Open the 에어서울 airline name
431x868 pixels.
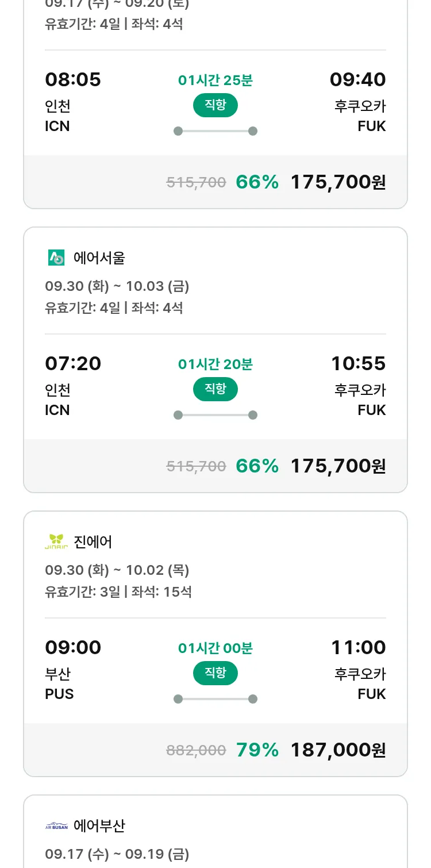(x=99, y=258)
